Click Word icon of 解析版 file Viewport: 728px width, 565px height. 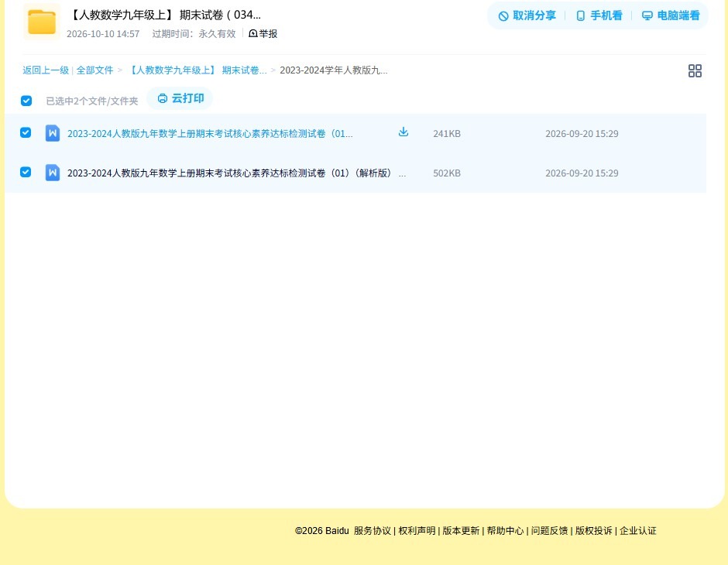tap(53, 173)
